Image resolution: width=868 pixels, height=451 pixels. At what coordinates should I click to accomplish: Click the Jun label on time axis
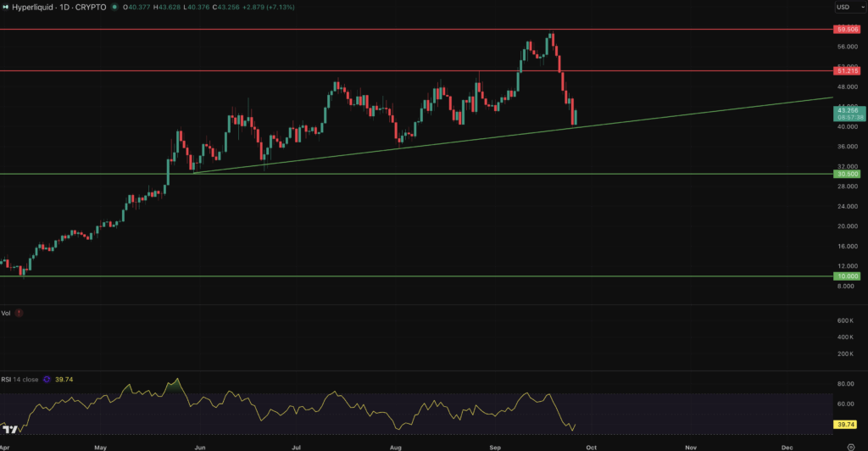tap(200, 447)
